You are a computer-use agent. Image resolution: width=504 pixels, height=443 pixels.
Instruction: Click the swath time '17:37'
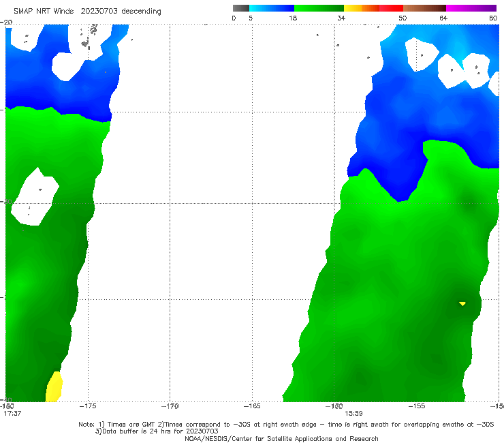click(x=12, y=414)
